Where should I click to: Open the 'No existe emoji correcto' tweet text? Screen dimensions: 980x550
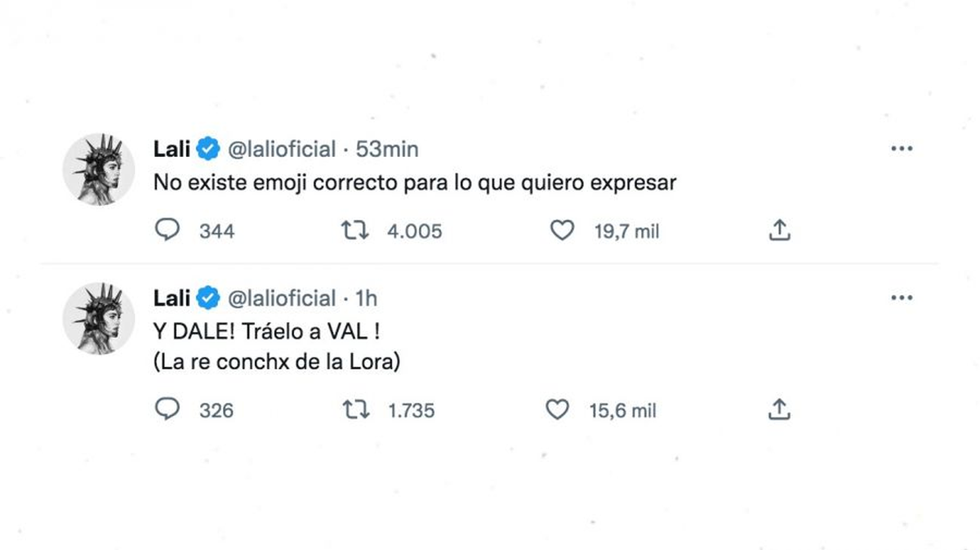(x=415, y=184)
